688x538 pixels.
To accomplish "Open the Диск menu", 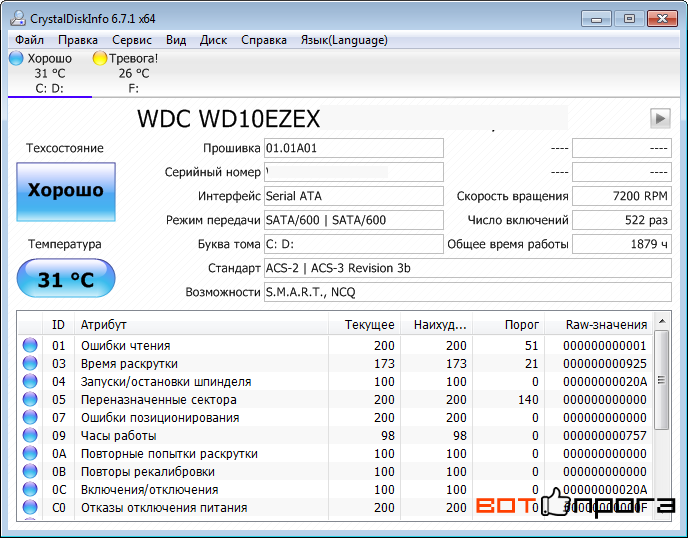I will pos(213,40).
